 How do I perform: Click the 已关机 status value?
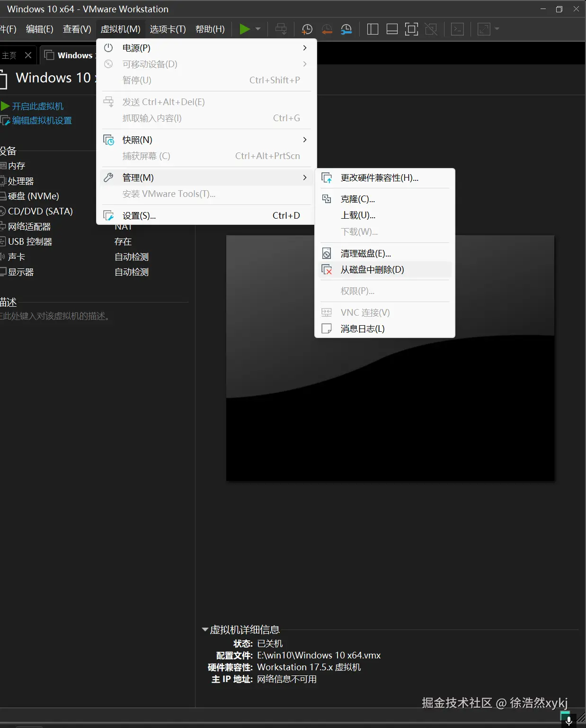[x=270, y=644]
